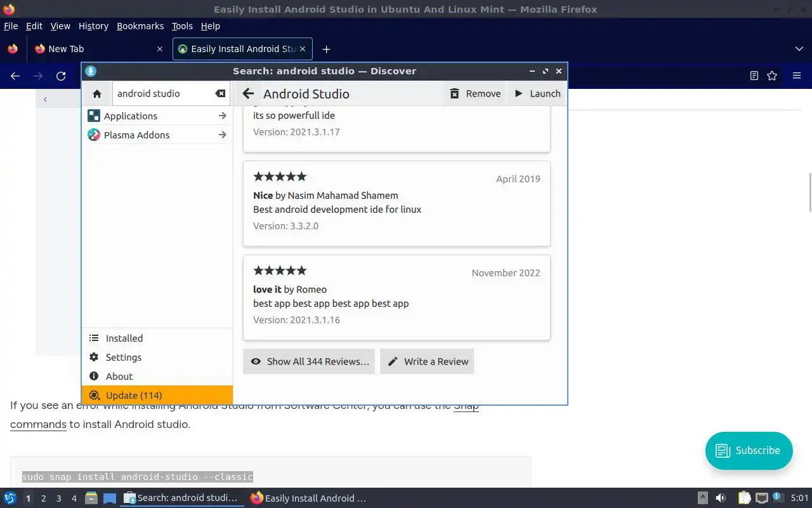Viewport: 812px width, 508px height.
Task: Click 'Version: 2021.3.1.17' text
Action: click(x=296, y=131)
